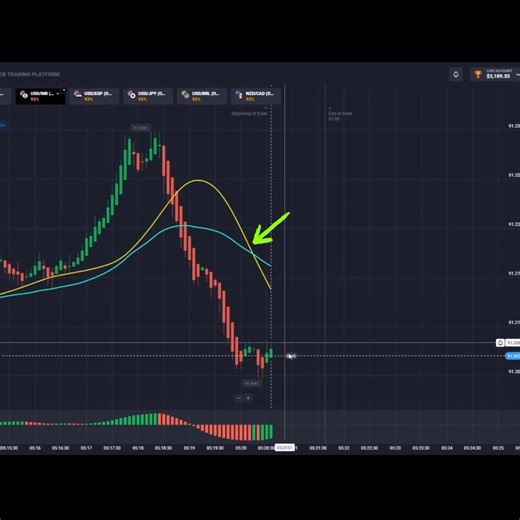520x520 pixels.
Task: Click the Beginning of trade label
Action: point(249,113)
